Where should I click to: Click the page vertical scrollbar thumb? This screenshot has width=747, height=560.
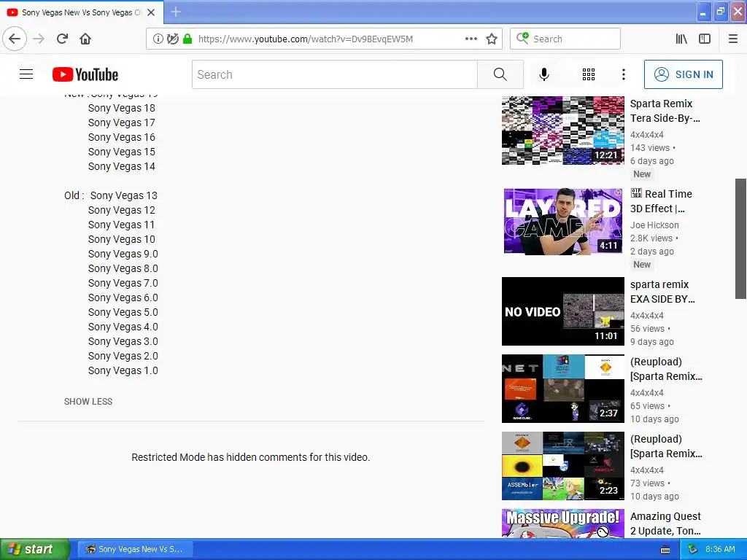click(740, 238)
